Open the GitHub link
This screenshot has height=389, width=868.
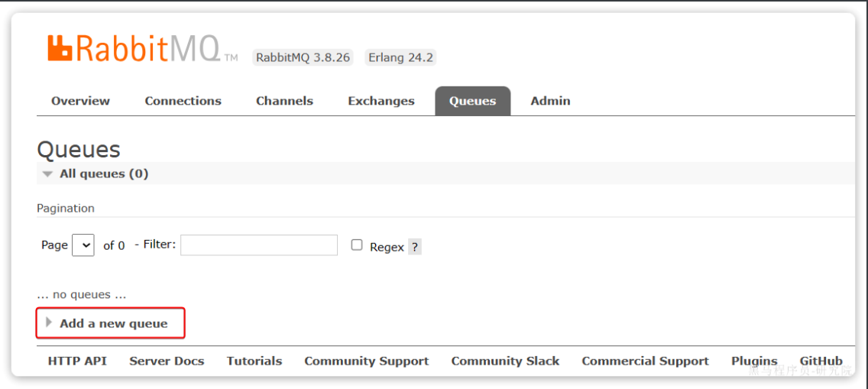821,361
